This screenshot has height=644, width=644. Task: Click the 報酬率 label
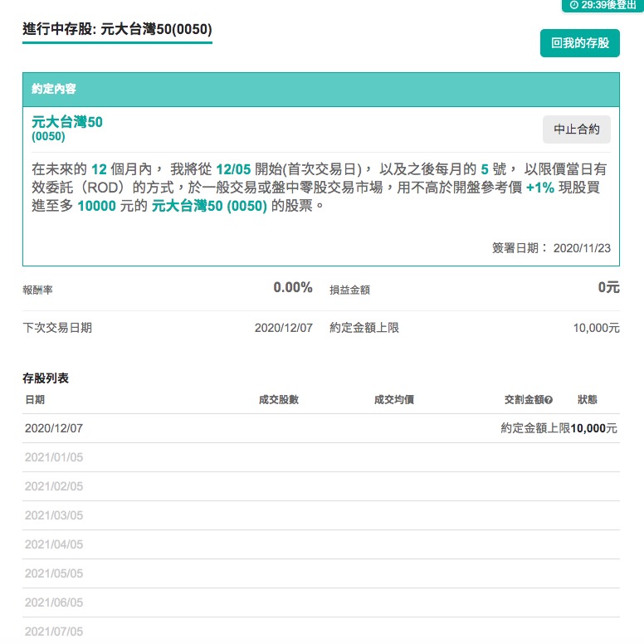click(x=38, y=290)
